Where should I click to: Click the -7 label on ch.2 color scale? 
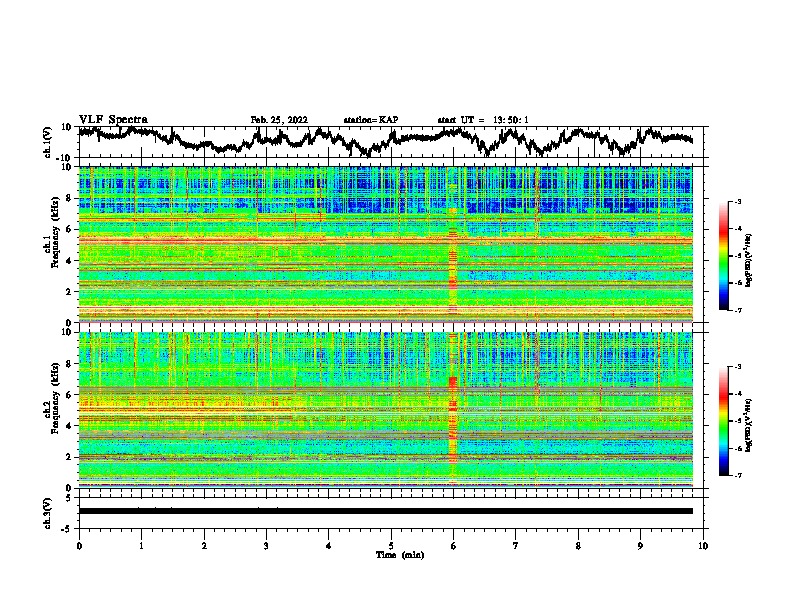tap(738, 476)
